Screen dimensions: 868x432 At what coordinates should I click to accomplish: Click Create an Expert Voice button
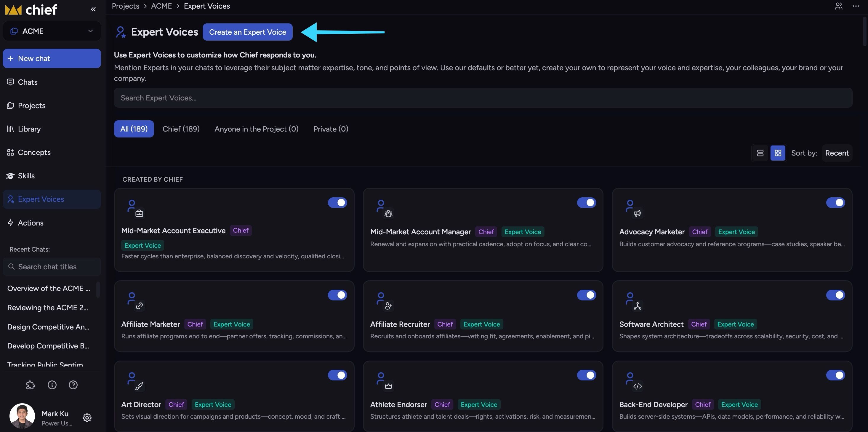[x=248, y=32]
